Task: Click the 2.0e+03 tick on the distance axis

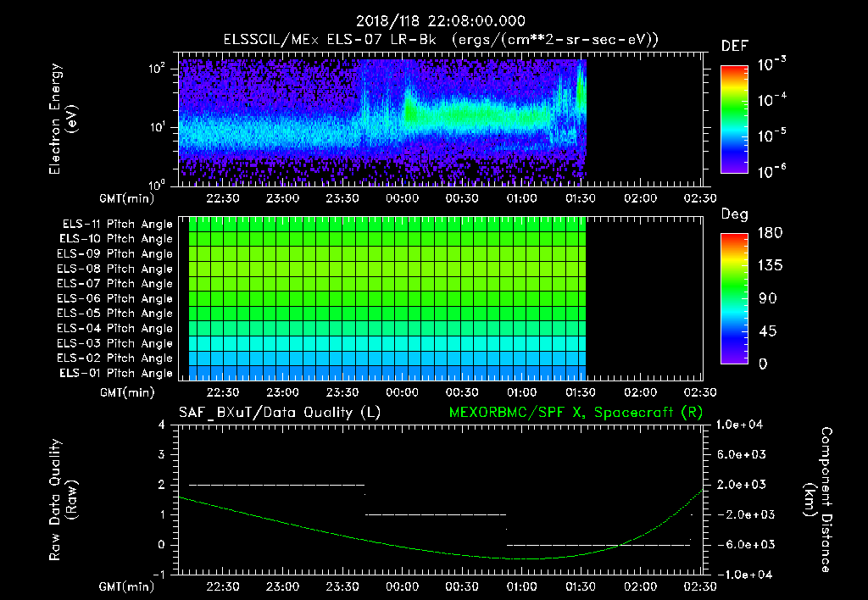Action: 741,485
